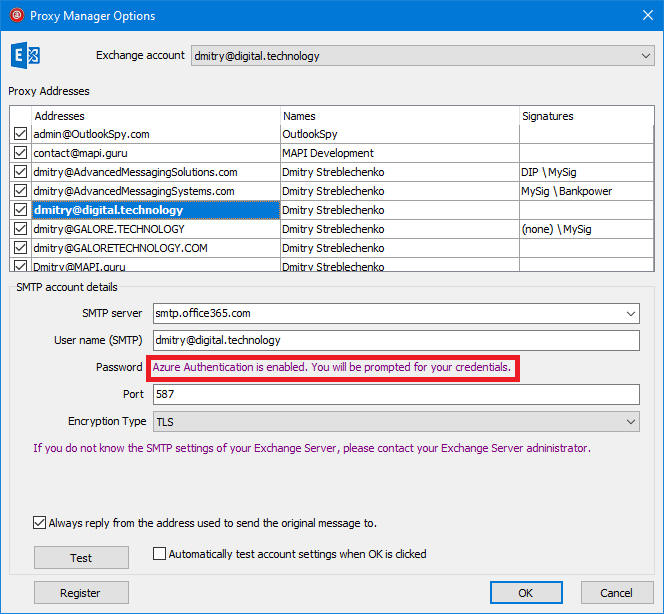Select dmitry@AdvancedMessagingSystems.com address
The height and width of the screenshot is (614, 664).
[x=155, y=191]
